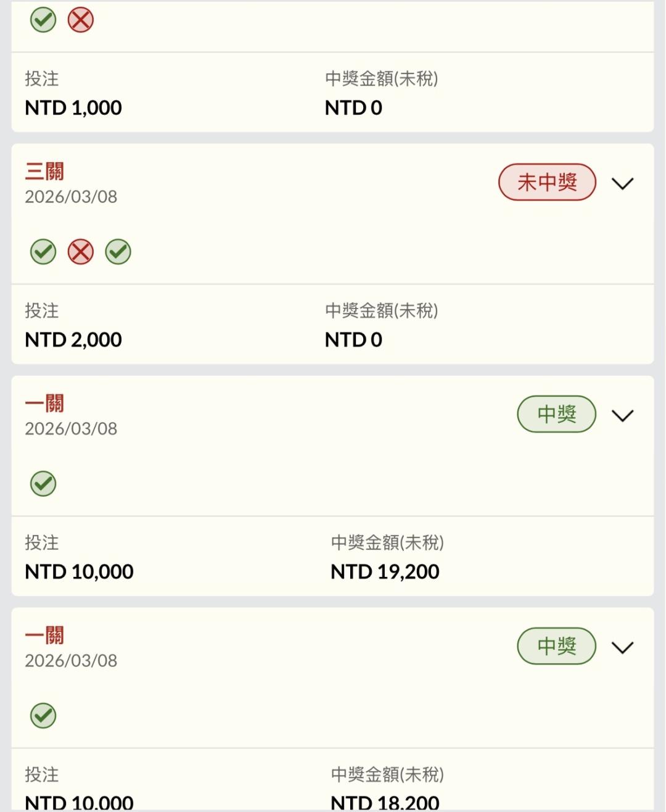This screenshot has width=666, height=812.
Task: Click the NTD 19,200 prize amount
Action: click(385, 571)
